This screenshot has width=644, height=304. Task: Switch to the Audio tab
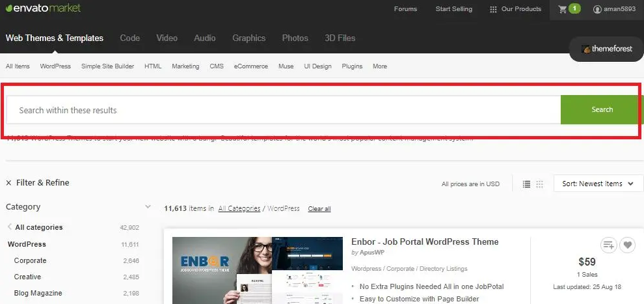click(204, 38)
